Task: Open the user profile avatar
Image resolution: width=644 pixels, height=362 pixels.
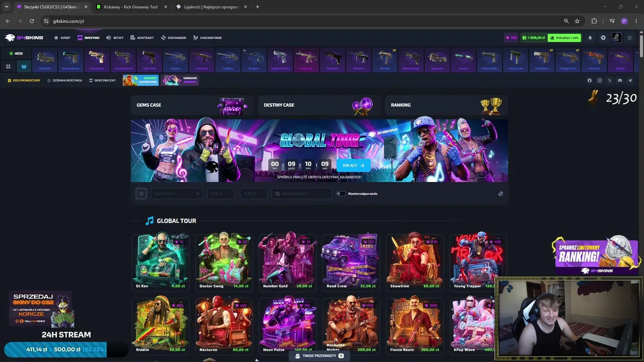Action: pos(616,38)
